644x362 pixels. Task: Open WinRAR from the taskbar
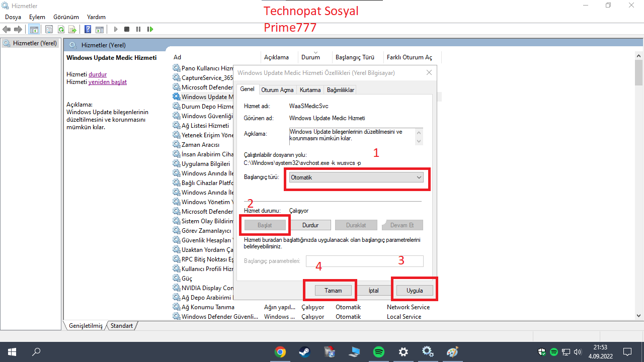click(x=330, y=352)
